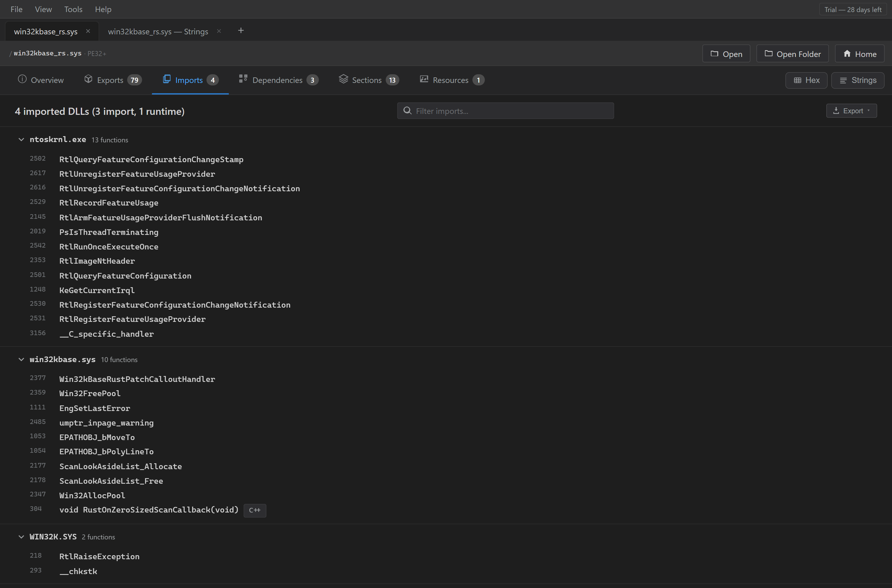Click the magnifier icon in filter box
Image resolution: width=892 pixels, height=588 pixels.
[407, 110]
